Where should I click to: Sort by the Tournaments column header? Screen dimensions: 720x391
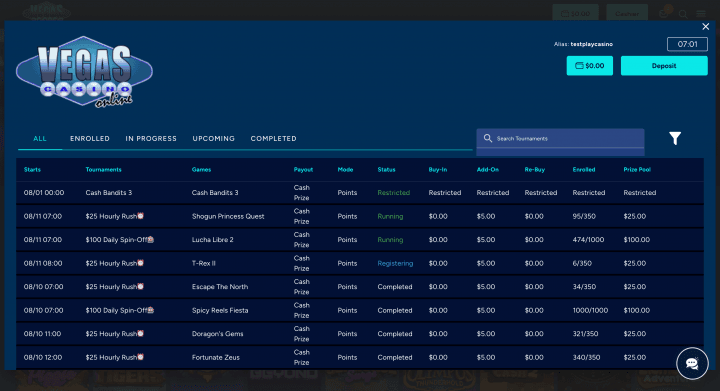tap(103, 170)
